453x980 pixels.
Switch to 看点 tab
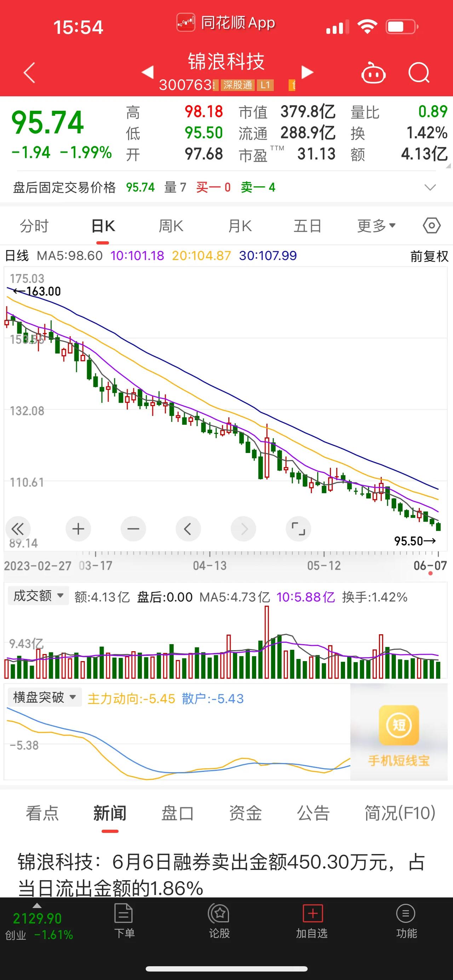pos(42,813)
